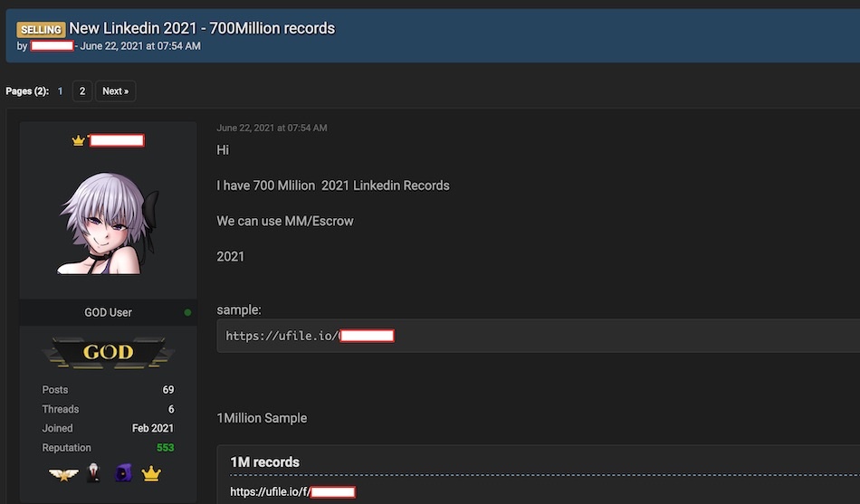The width and height of the screenshot is (860, 504).
Task: Click the SELLING prefix tag
Action: click(x=41, y=29)
